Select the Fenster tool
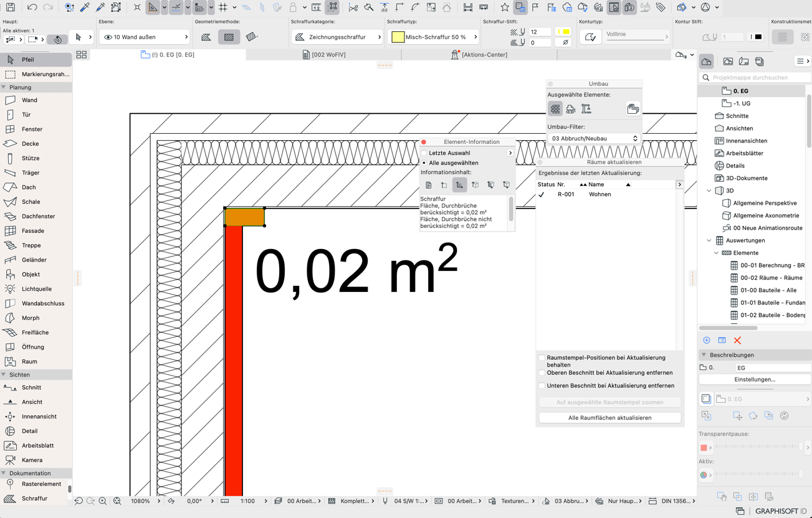Screen dimensions: 812x518 coord(36,129)
